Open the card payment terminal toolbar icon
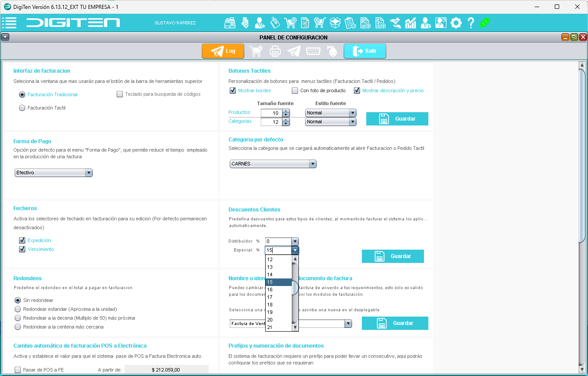The height and width of the screenshot is (376, 588). tap(245, 23)
